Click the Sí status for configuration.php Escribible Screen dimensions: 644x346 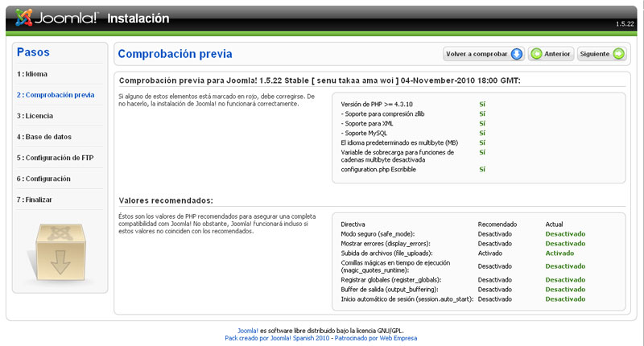[482, 170]
